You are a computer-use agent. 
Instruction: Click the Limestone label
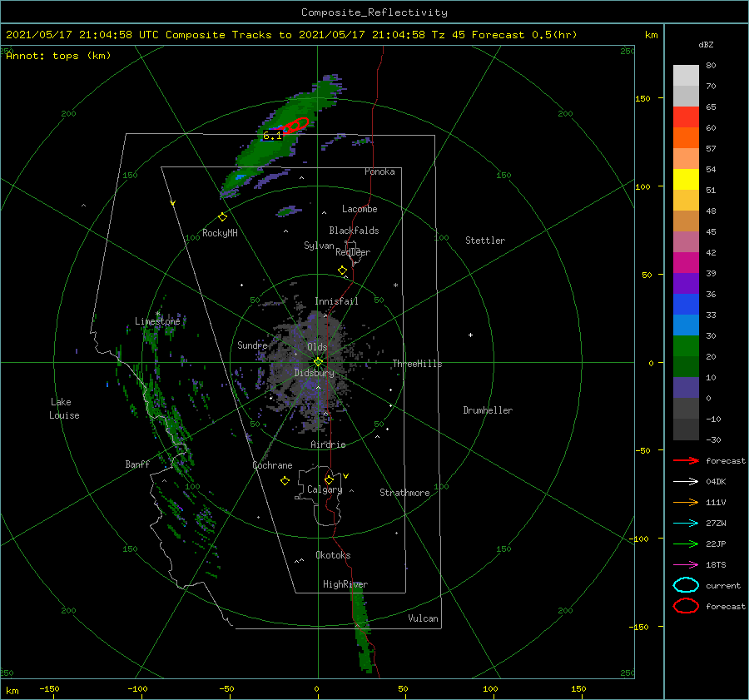coord(157,321)
